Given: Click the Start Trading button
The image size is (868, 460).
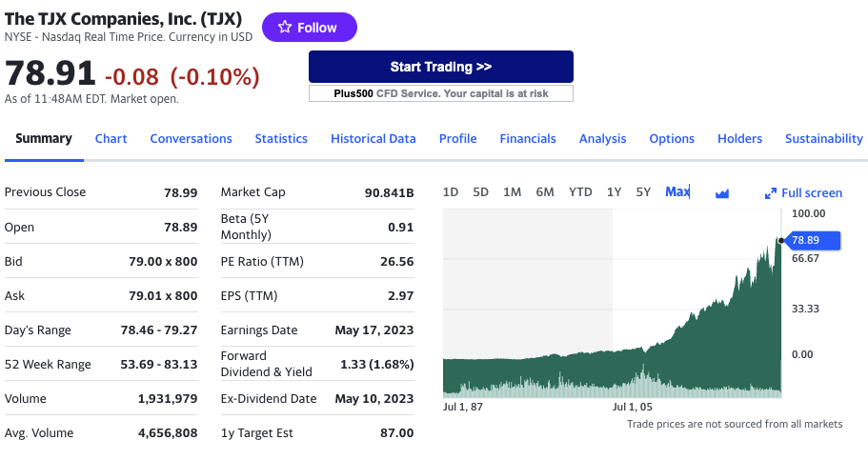Looking at the screenshot, I should 440,67.
